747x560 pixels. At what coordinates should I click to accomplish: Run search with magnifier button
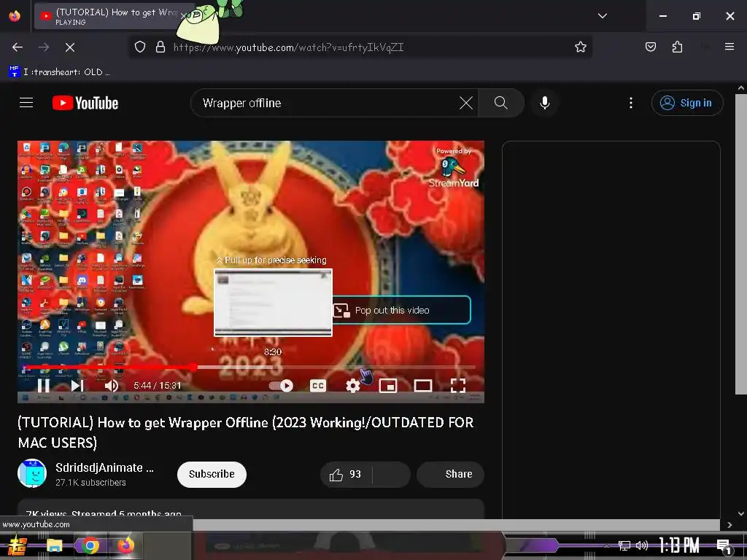click(x=500, y=103)
